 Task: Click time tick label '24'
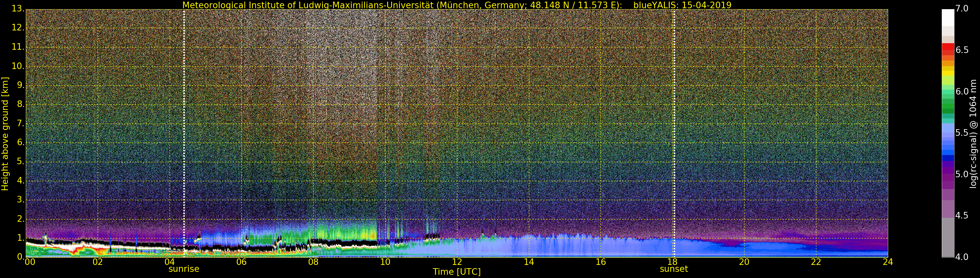coord(888,262)
